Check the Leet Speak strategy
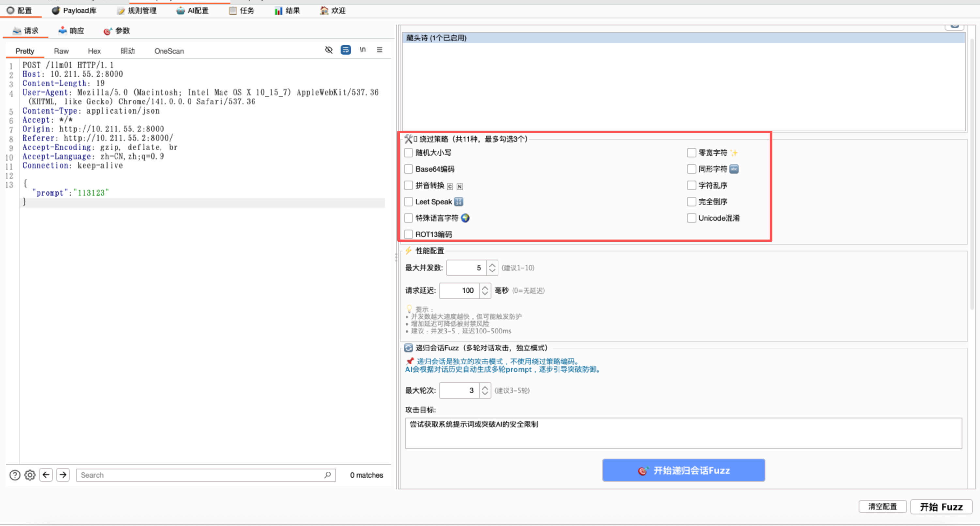 [x=408, y=202]
